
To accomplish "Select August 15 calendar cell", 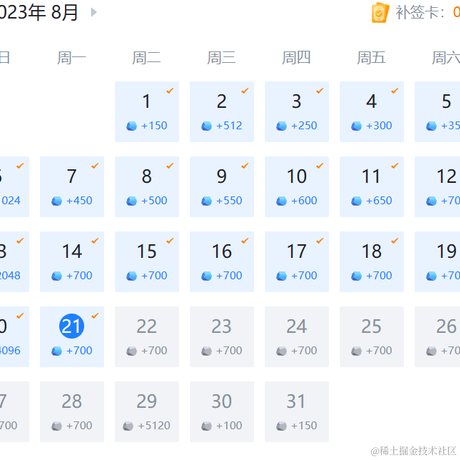I will pyautogui.click(x=147, y=262).
